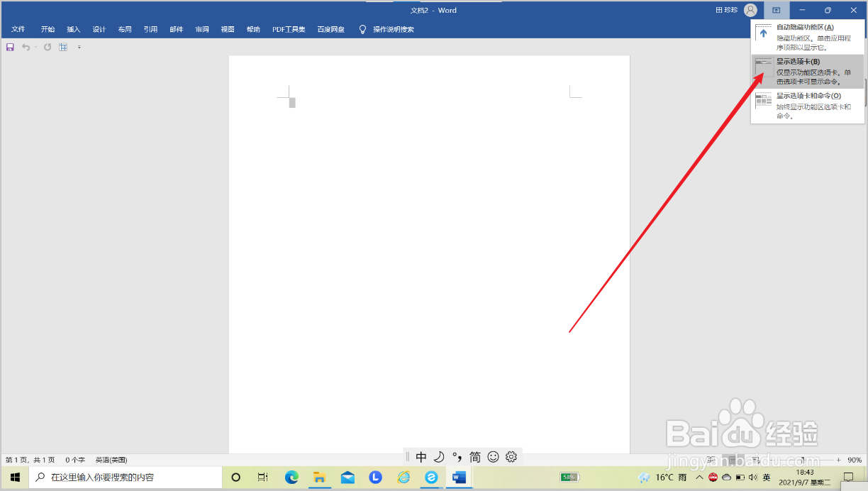Switch to the 视图 (View) tab
Viewport: 868px width, 491px height.
coord(228,29)
